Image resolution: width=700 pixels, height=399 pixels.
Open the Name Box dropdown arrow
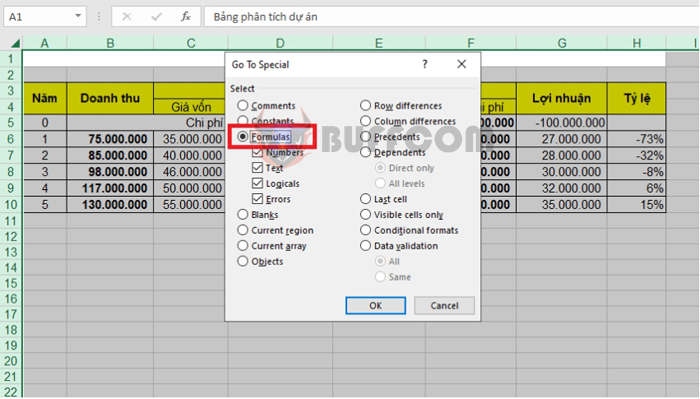tap(78, 16)
